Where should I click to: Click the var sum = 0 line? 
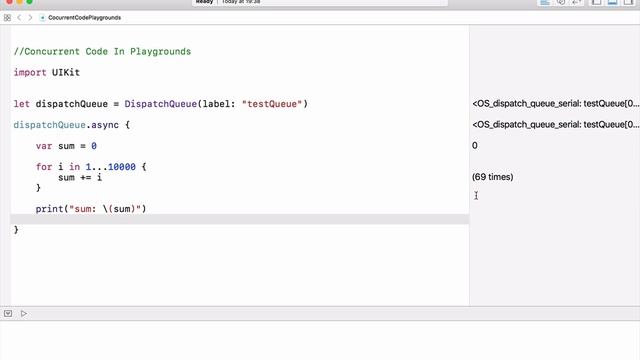(66, 146)
